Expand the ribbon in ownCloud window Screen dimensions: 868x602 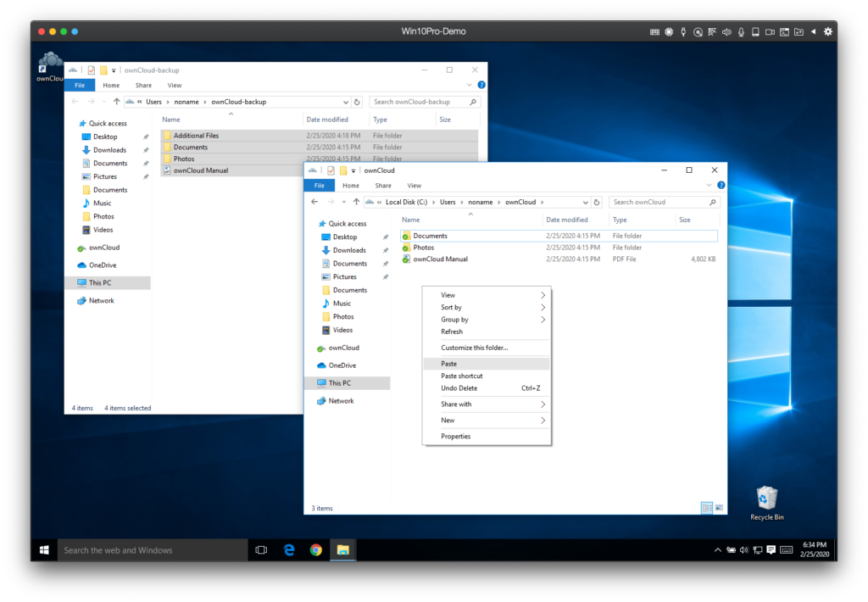point(709,185)
